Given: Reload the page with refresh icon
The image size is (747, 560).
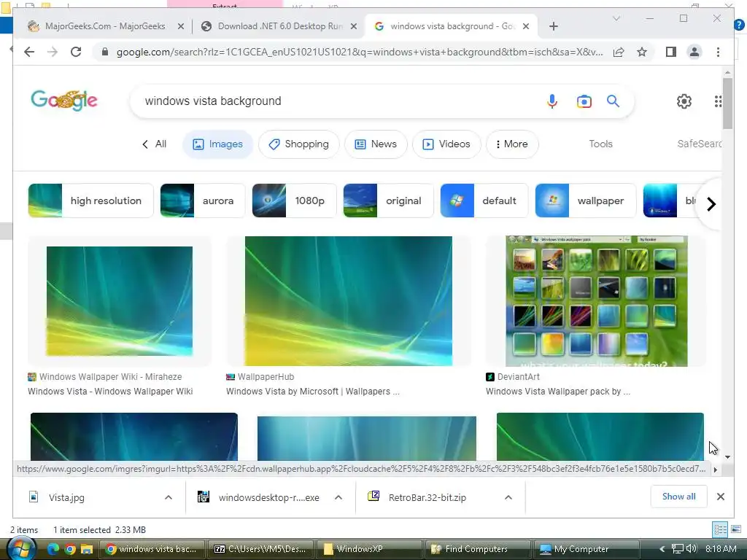Looking at the screenshot, I should (76, 52).
